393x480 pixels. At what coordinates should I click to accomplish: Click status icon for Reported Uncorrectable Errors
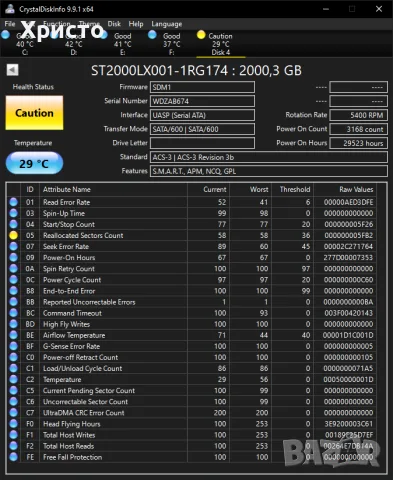(13, 302)
